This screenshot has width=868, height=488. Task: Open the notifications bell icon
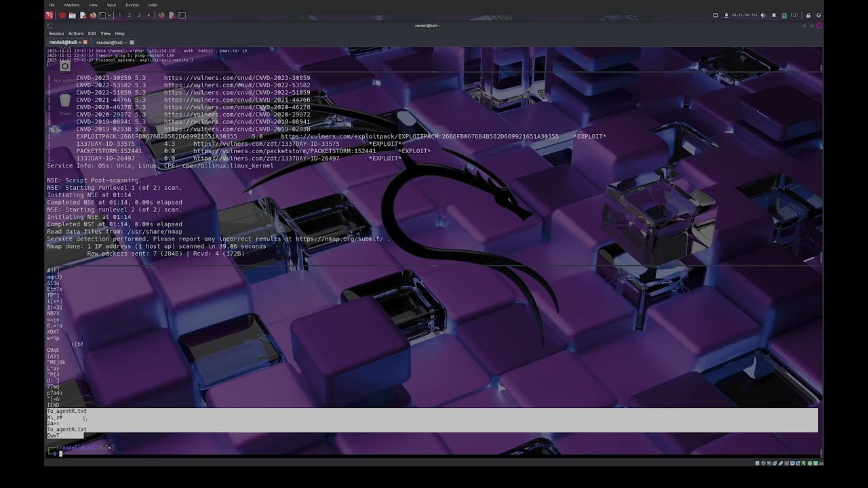[x=774, y=15]
